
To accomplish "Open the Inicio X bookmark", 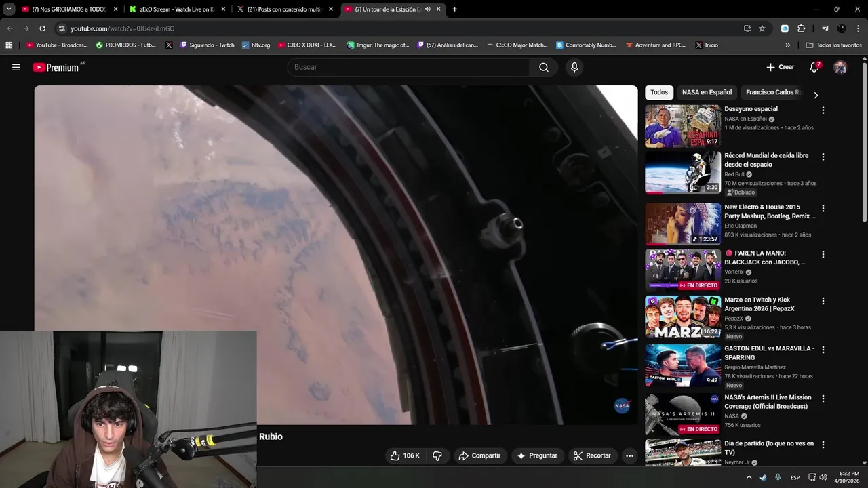I will tap(707, 45).
